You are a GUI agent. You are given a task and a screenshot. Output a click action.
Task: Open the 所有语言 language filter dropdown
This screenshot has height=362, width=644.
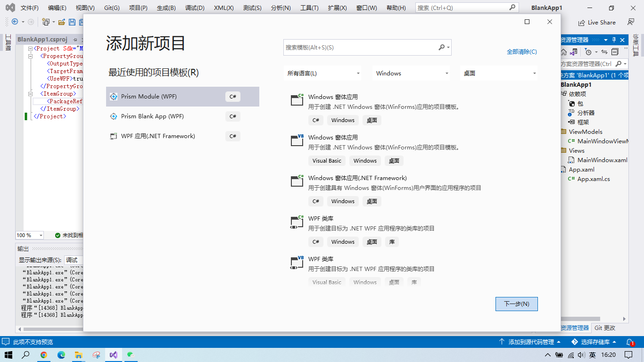click(323, 73)
